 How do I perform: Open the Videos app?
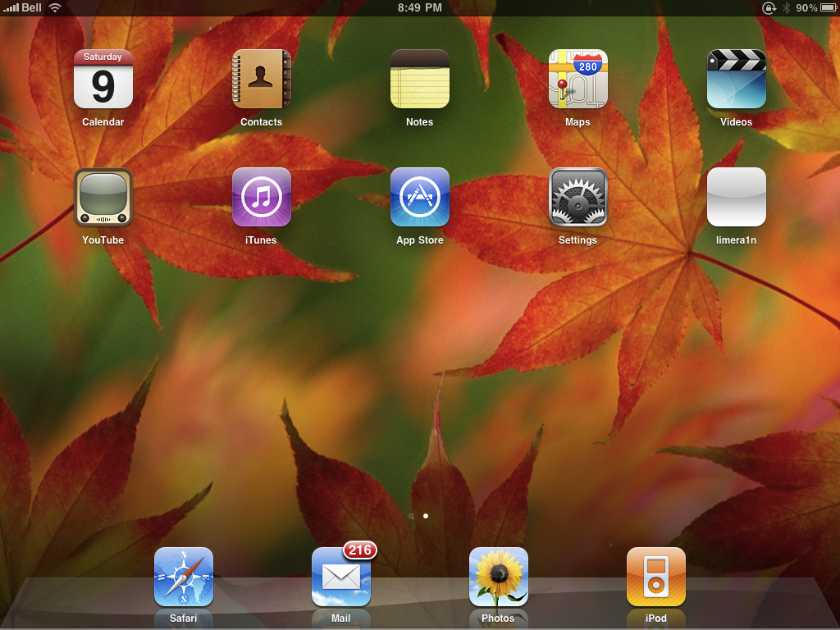pos(736,80)
